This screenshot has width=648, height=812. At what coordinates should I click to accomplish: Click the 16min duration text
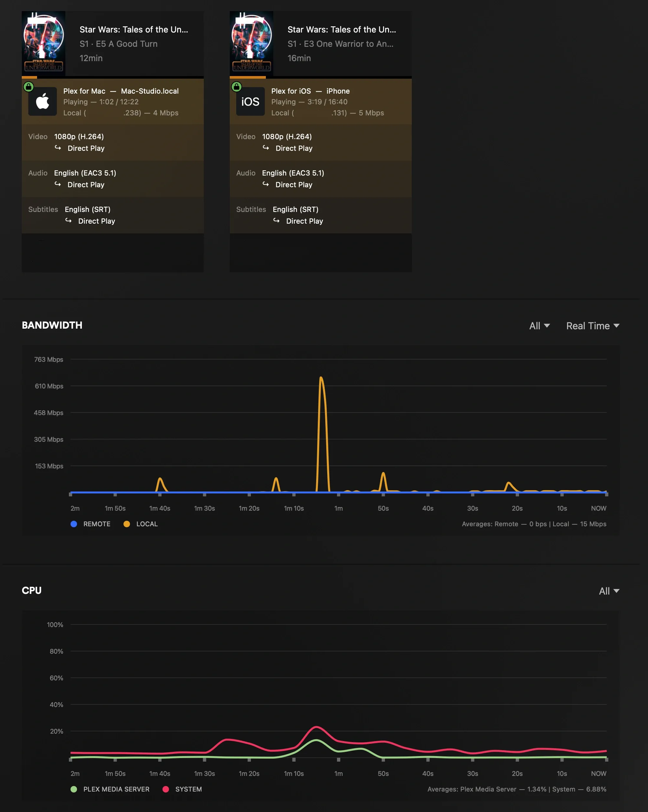[299, 58]
